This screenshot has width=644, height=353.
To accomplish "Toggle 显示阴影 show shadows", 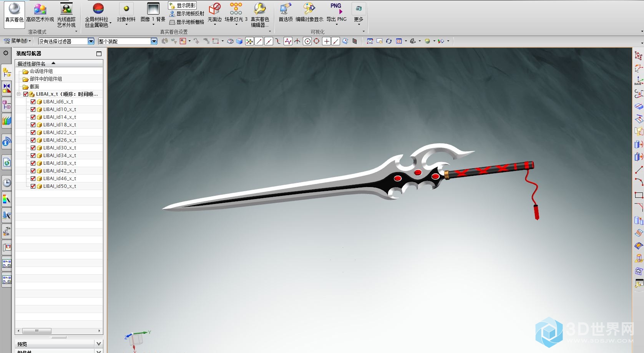I will 183,5.
